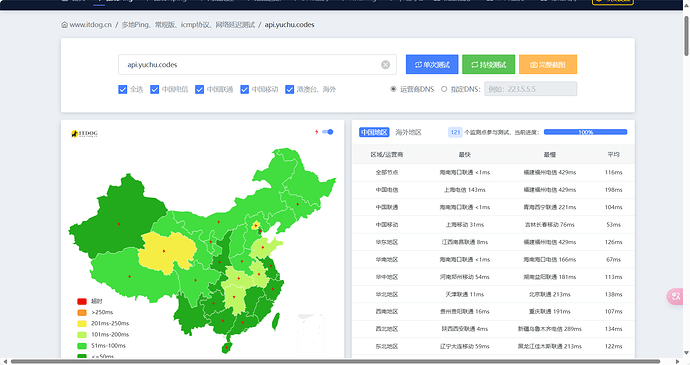Image resolution: width=690 pixels, height=365 pixels.
Task: Click the red lightning icon above map
Action: point(316,132)
